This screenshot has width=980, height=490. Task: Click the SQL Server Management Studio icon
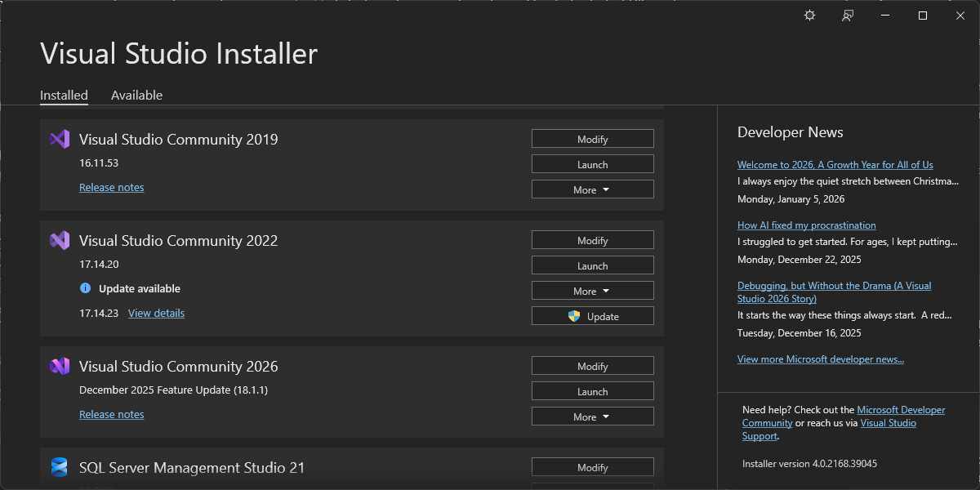[x=60, y=467]
